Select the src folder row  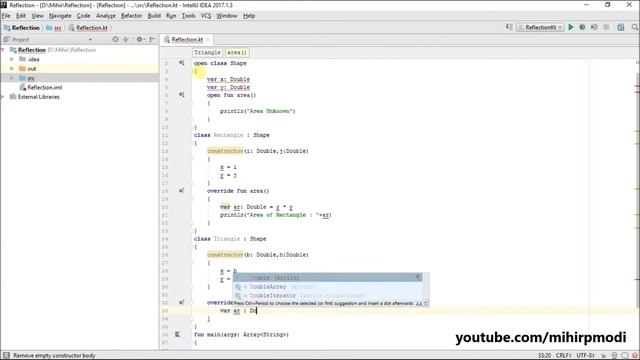(79, 78)
